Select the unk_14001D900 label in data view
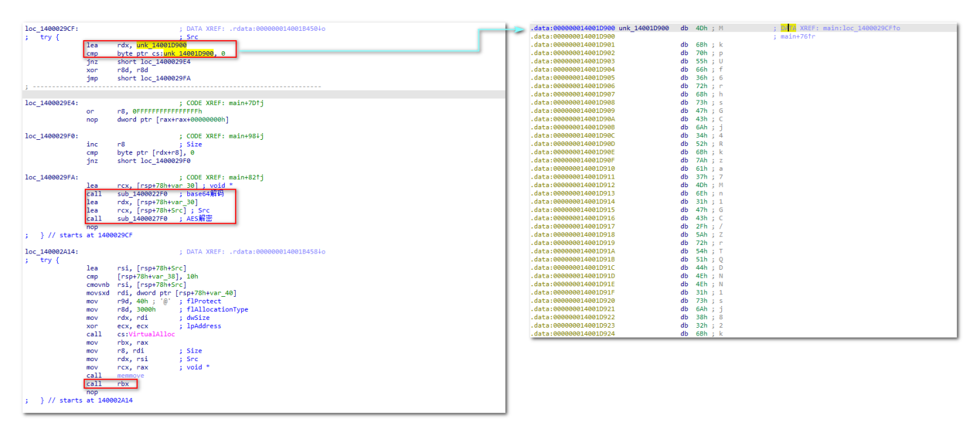This screenshot has height=436, width=980. point(644,28)
